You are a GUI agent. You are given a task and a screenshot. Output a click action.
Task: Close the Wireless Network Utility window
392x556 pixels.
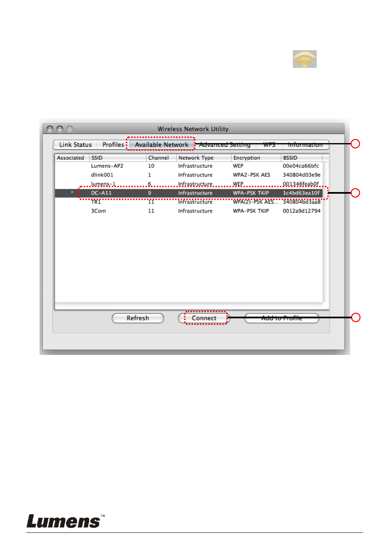pyautogui.click(x=50, y=129)
